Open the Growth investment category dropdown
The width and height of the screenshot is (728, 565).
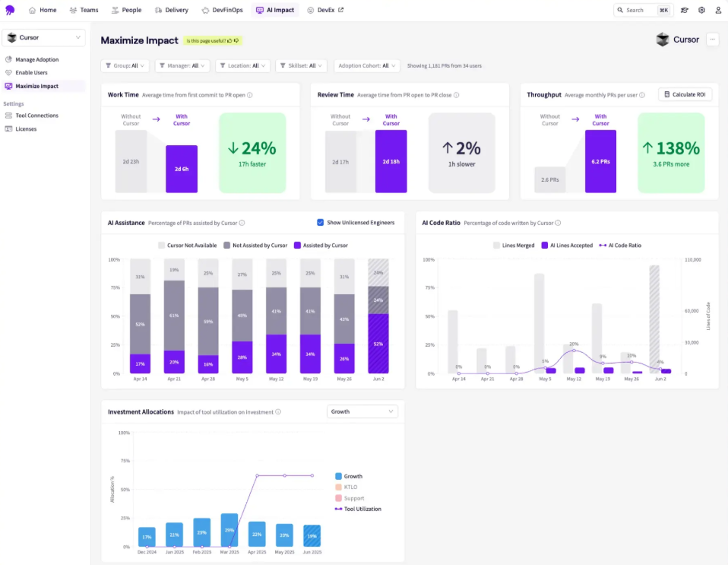(x=362, y=411)
